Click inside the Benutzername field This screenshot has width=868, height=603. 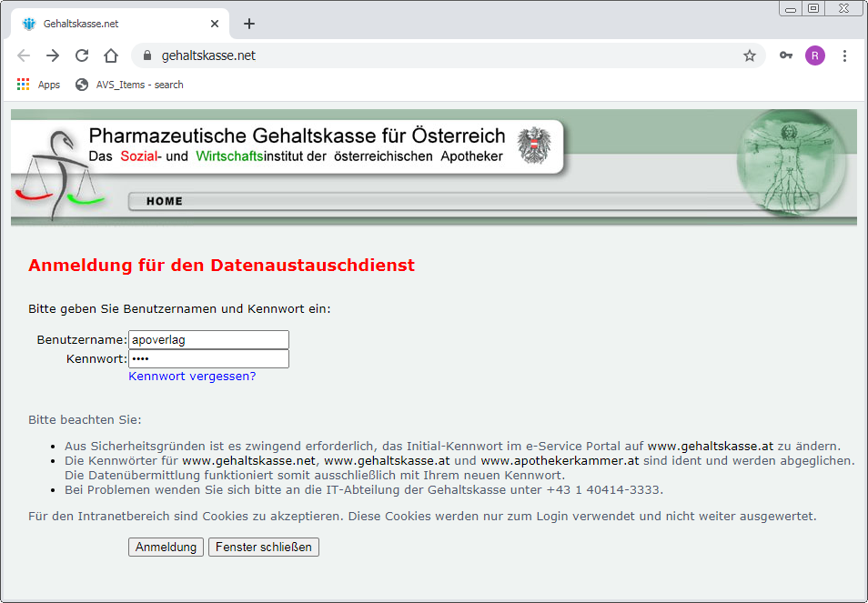208,339
